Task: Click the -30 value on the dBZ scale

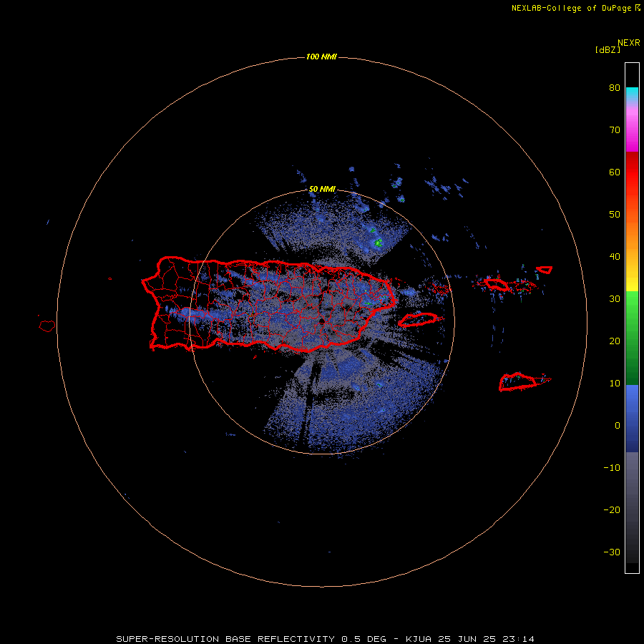Action: point(612,552)
